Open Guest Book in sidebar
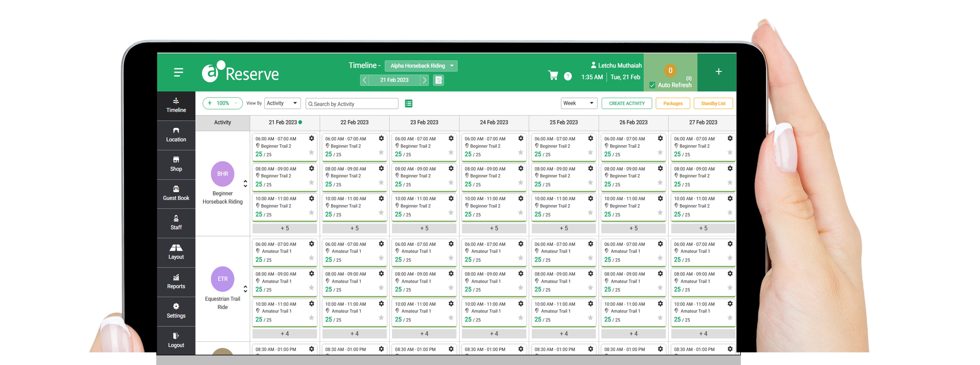This screenshot has width=980, height=365. (176, 193)
